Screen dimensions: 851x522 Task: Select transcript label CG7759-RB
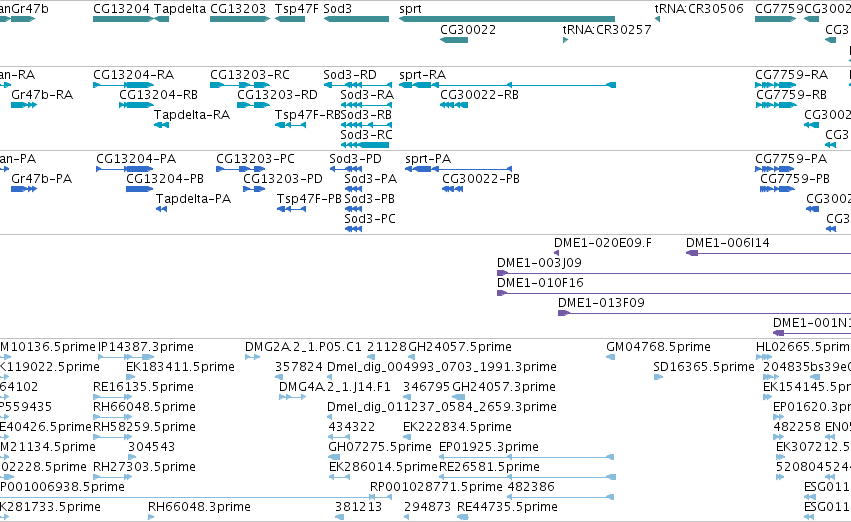pyautogui.click(x=791, y=94)
